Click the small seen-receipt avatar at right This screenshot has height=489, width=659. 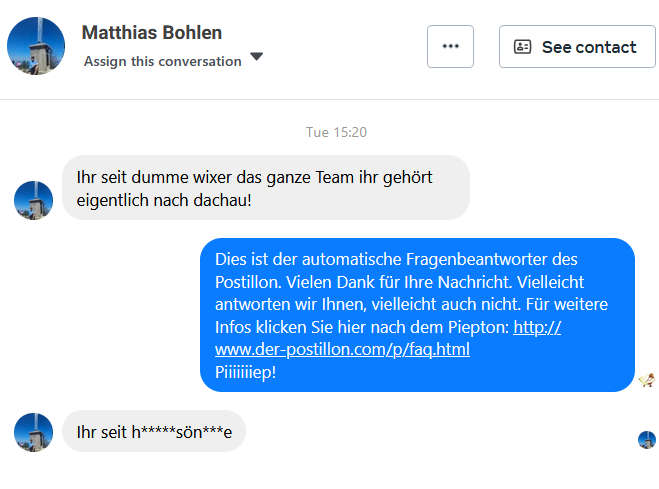(647, 440)
